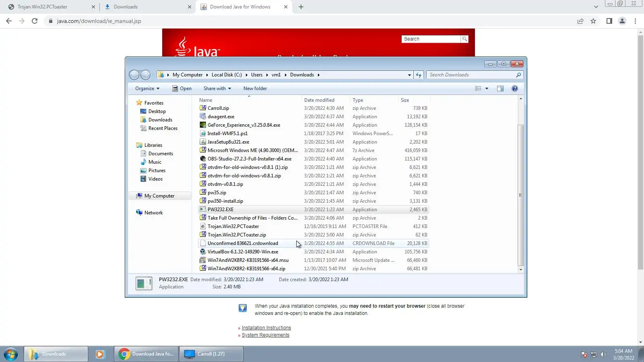The width and height of the screenshot is (644, 362).
Task: Open the Chrome profile avatar icon
Action: (622, 21)
